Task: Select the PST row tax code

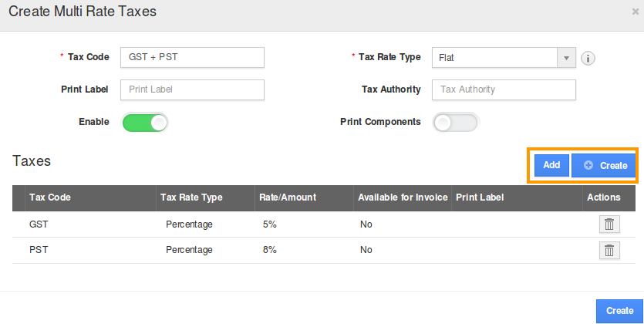Action: tap(39, 250)
